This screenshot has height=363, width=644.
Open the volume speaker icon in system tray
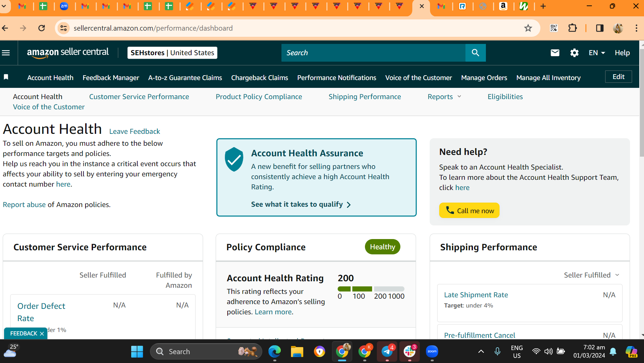[548, 351]
